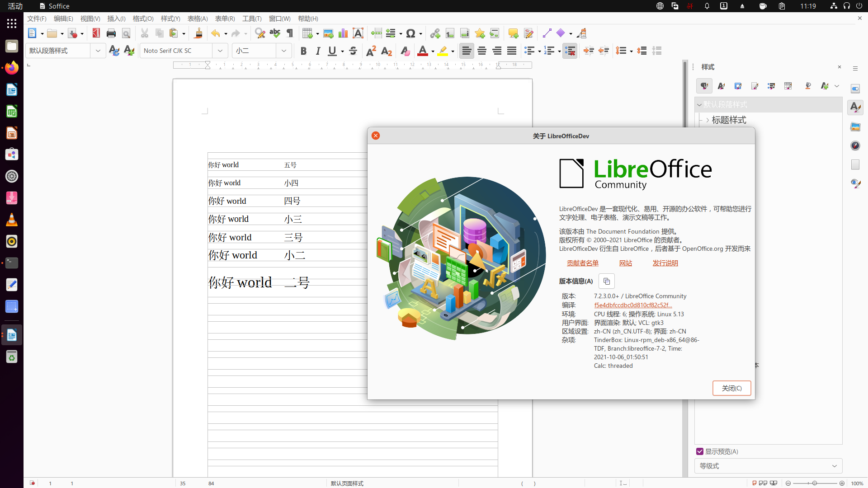This screenshot has width=868, height=488.
Task: Toggle Italic formatting
Action: tap(318, 51)
